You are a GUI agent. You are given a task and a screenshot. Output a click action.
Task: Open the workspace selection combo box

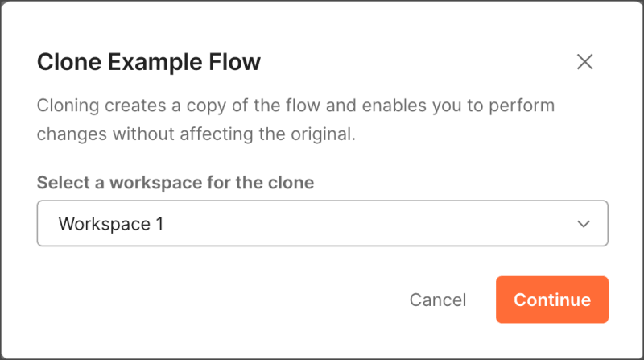tap(322, 224)
